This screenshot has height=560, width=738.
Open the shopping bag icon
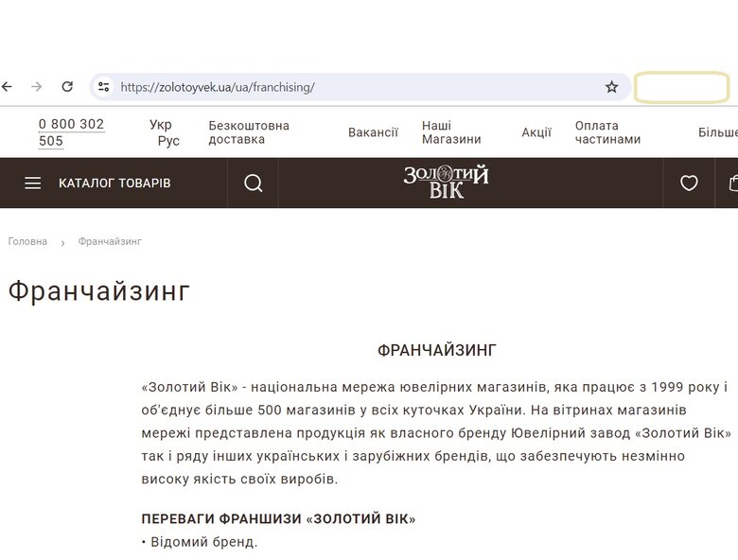coord(733,184)
